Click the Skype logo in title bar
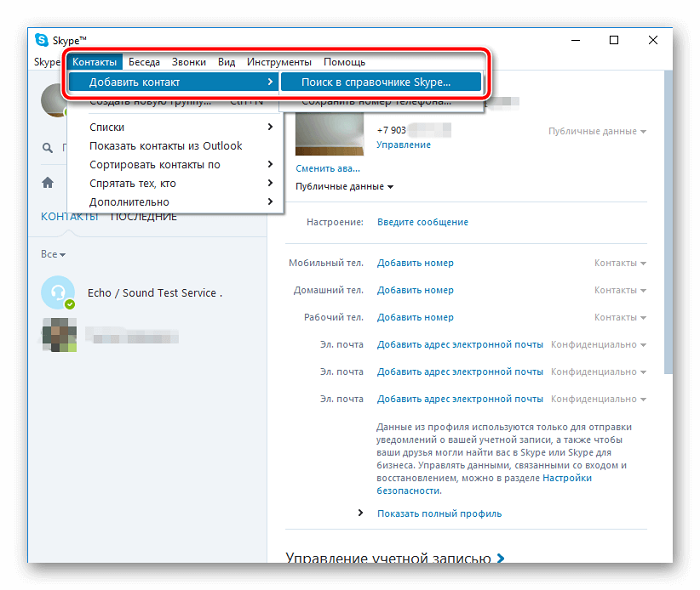The width and height of the screenshot is (700, 590). coord(42,40)
